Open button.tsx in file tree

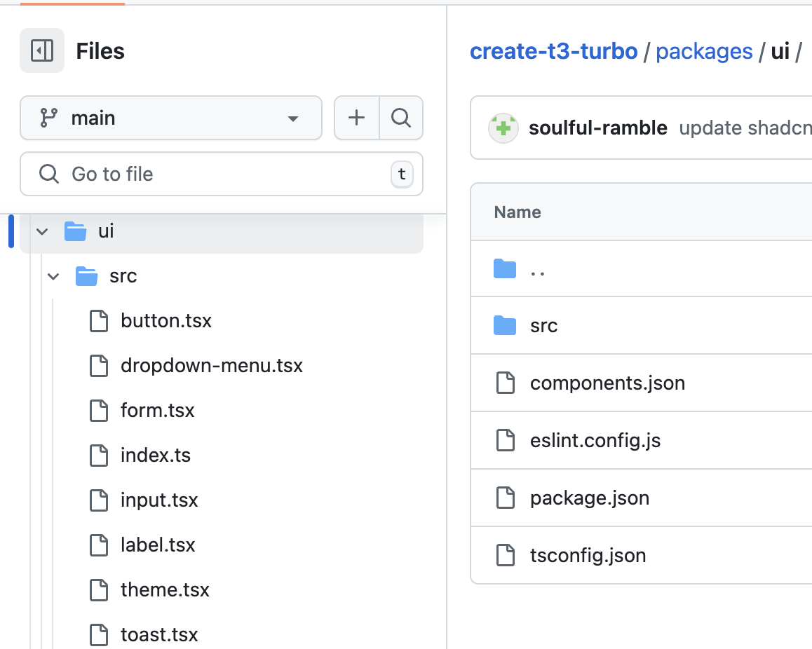(x=166, y=321)
